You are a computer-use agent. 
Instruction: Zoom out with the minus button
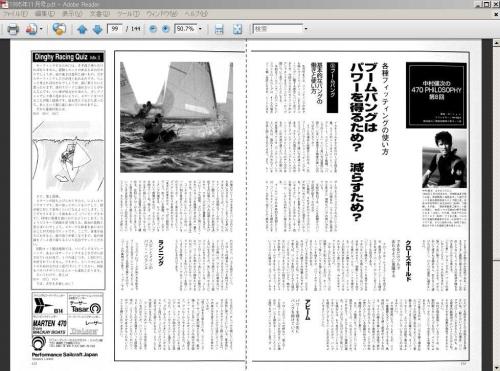coord(153,29)
